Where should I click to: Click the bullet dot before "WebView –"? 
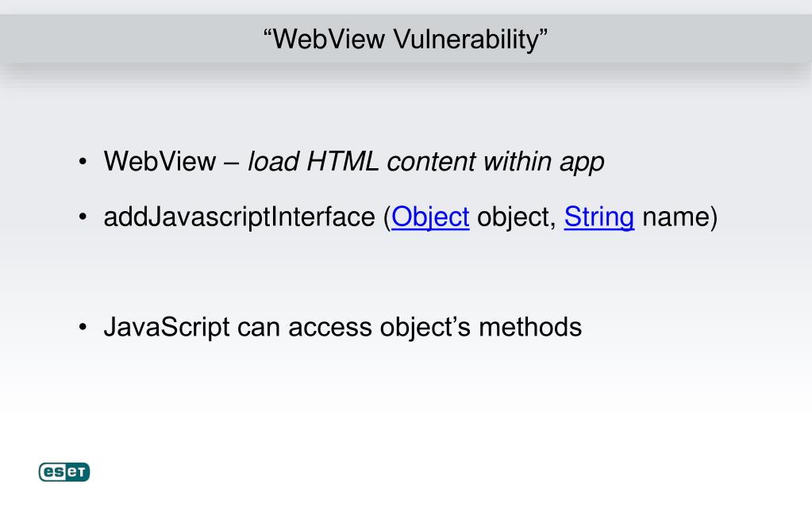[x=83, y=162]
